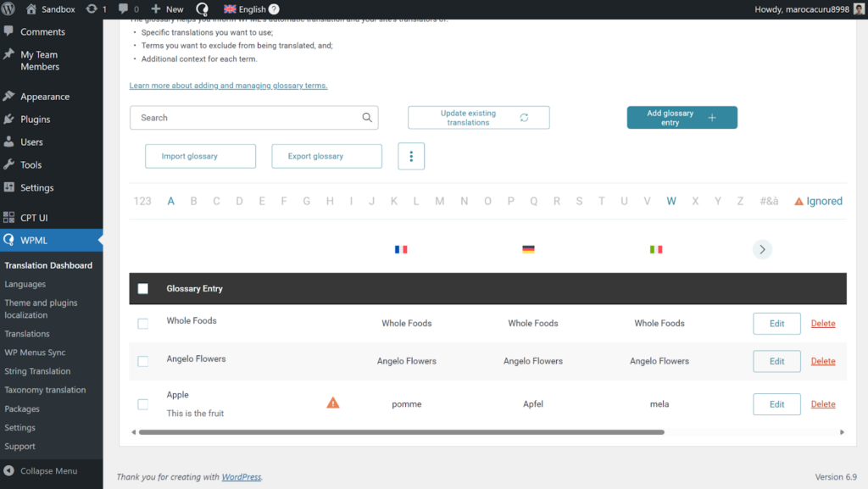Click the warning icon in Apple row

click(332, 403)
